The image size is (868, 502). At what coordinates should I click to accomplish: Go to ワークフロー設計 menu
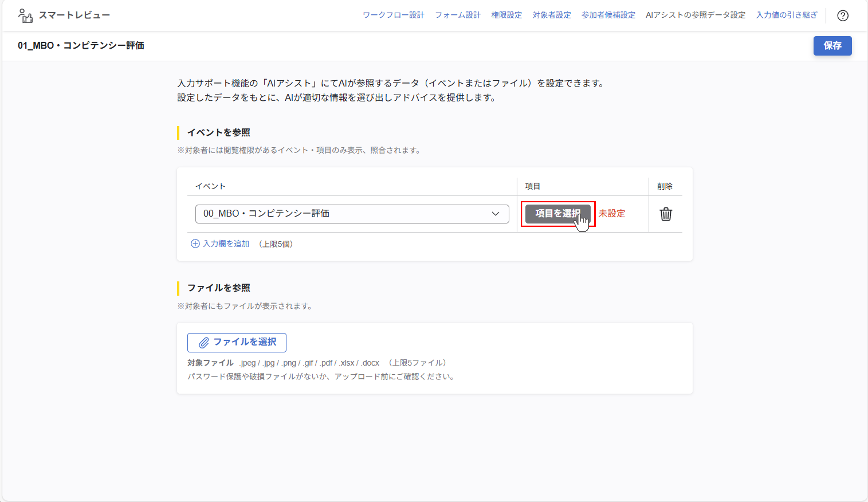[393, 15]
